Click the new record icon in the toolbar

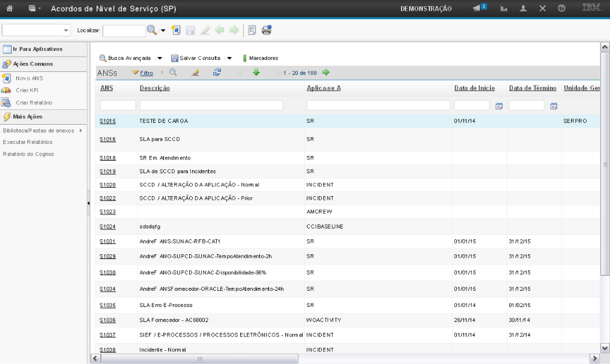(x=175, y=30)
